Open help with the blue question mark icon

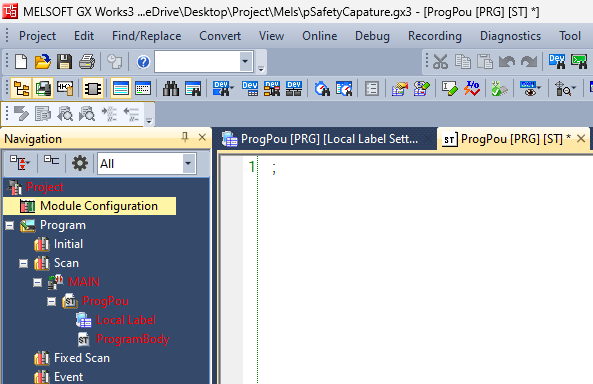pyautogui.click(x=143, y=61)
